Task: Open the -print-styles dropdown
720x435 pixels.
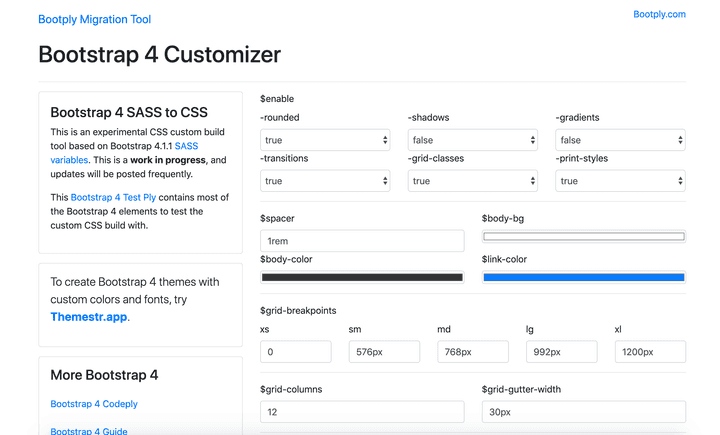Action: [620, 181]
